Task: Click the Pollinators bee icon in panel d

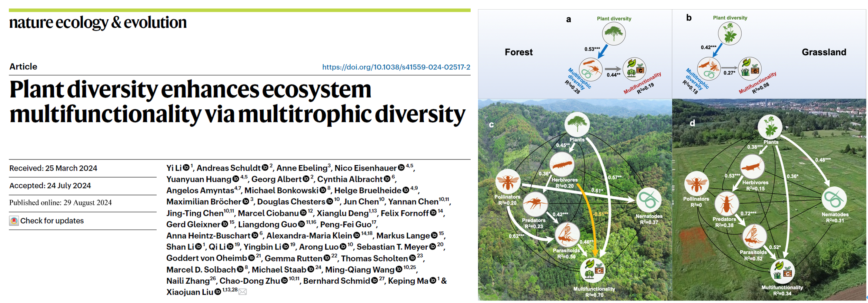Action: coord(697,183)
